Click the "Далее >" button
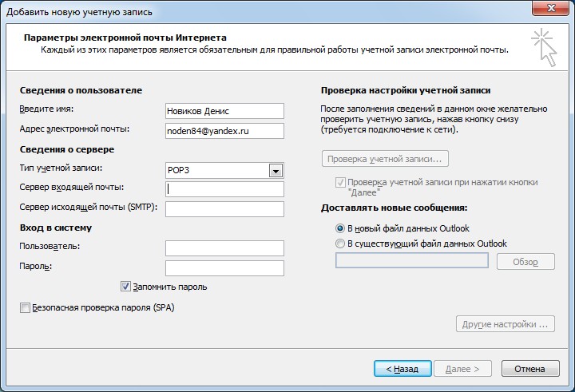This screenshot has width=575, height=392. 462,369
